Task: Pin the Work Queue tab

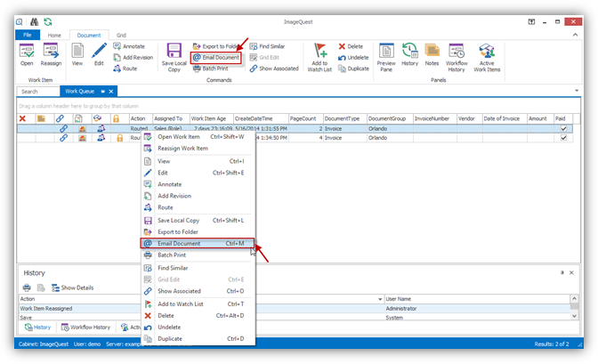Action: coord(102,92)
